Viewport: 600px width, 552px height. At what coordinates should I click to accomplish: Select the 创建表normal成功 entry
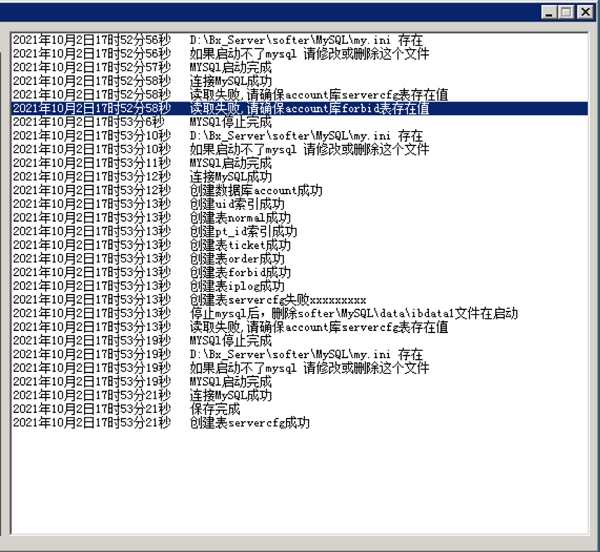240,217
